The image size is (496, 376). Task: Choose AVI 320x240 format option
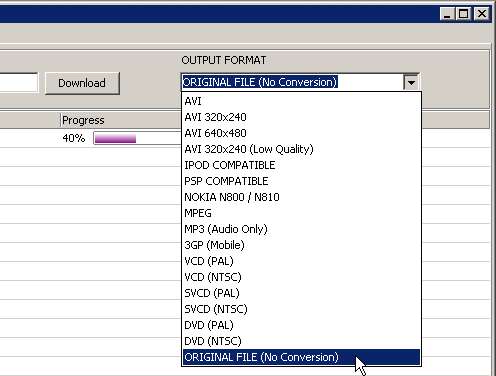301,117
